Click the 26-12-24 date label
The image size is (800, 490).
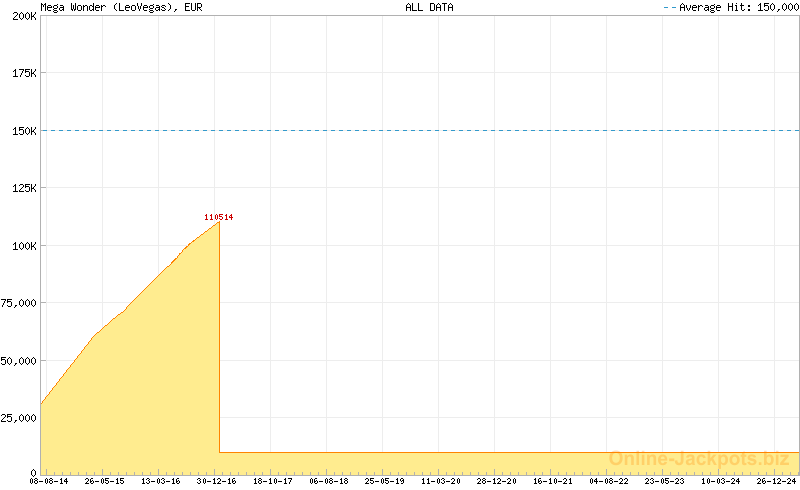pos(776,481)
